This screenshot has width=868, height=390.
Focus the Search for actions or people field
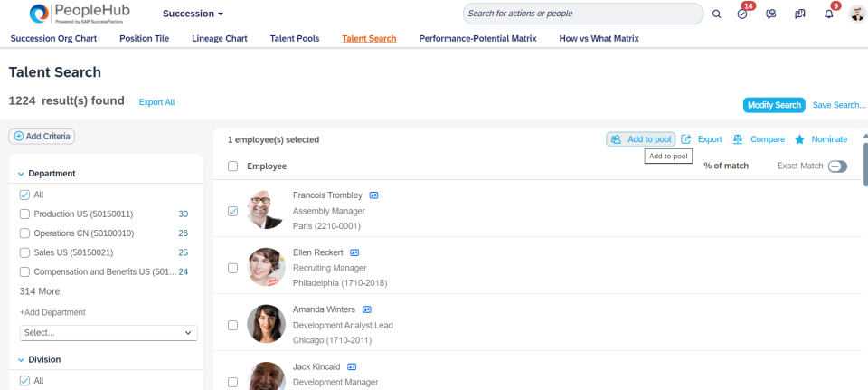pyautogui.click(x=583, y=14)
